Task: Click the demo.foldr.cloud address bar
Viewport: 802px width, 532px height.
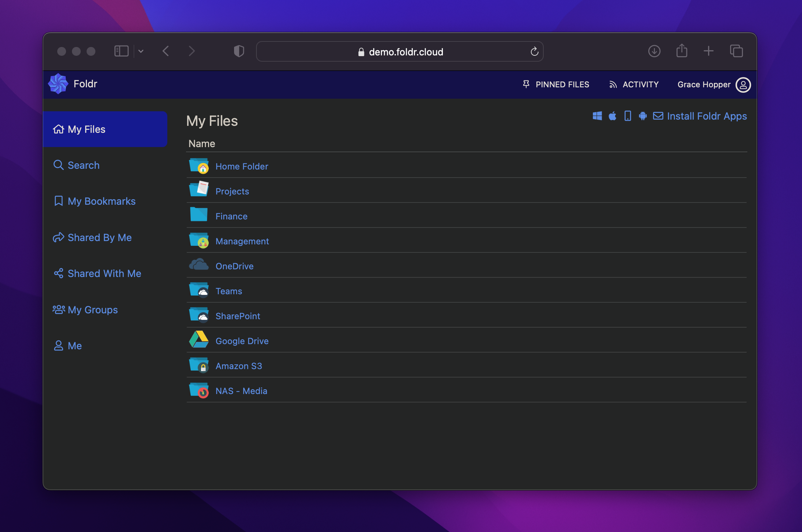Action: [400, 52]
